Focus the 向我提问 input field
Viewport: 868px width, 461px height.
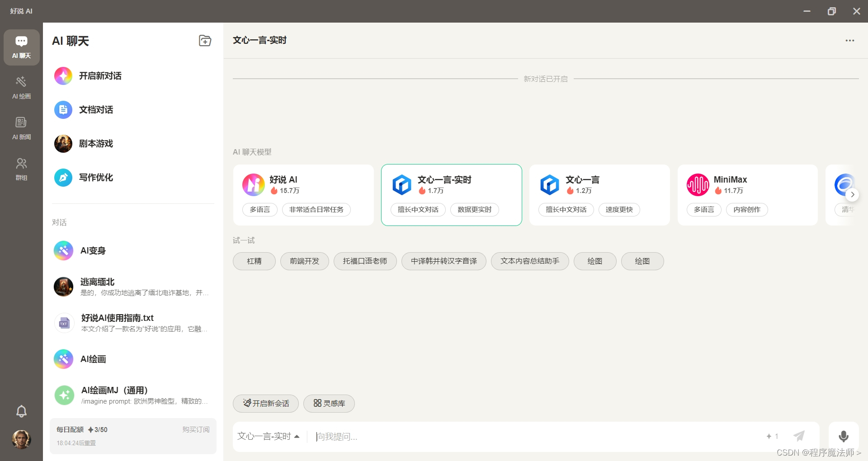click(x=536, y=437)
